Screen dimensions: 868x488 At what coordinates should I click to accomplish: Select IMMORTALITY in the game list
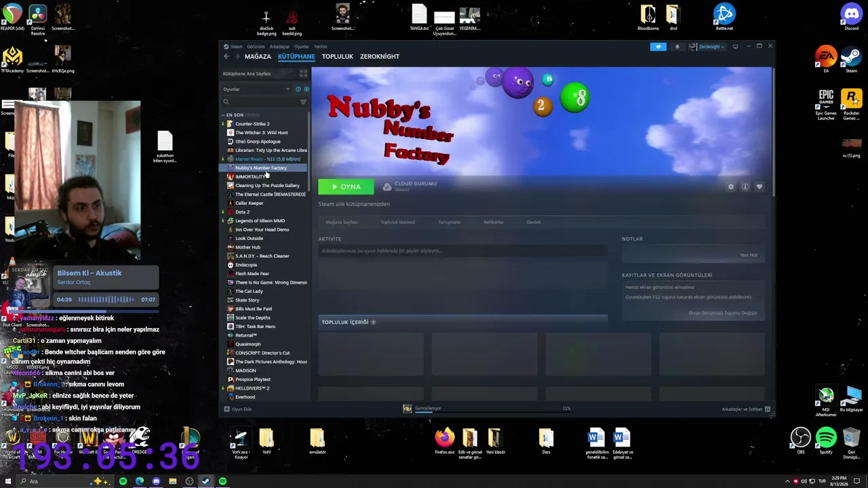click(250, 177)
